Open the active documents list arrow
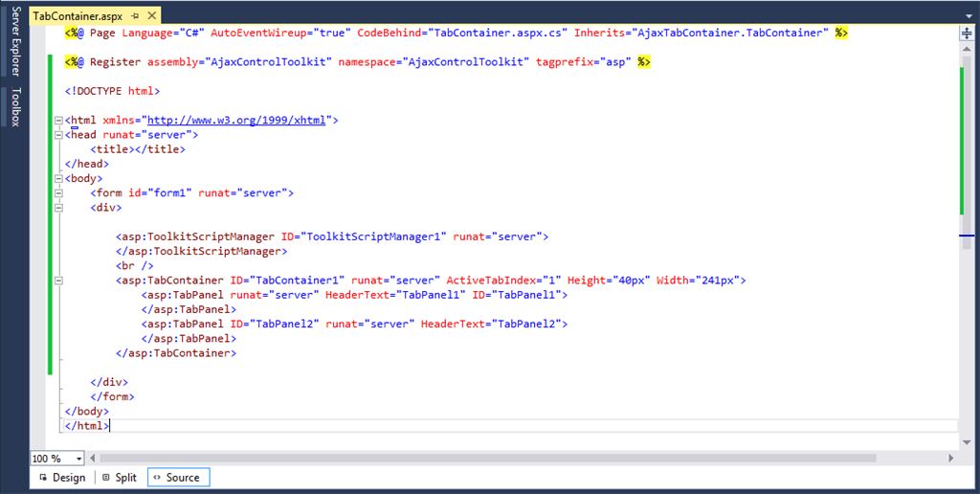The image size is (980, 494). point(969,17)
